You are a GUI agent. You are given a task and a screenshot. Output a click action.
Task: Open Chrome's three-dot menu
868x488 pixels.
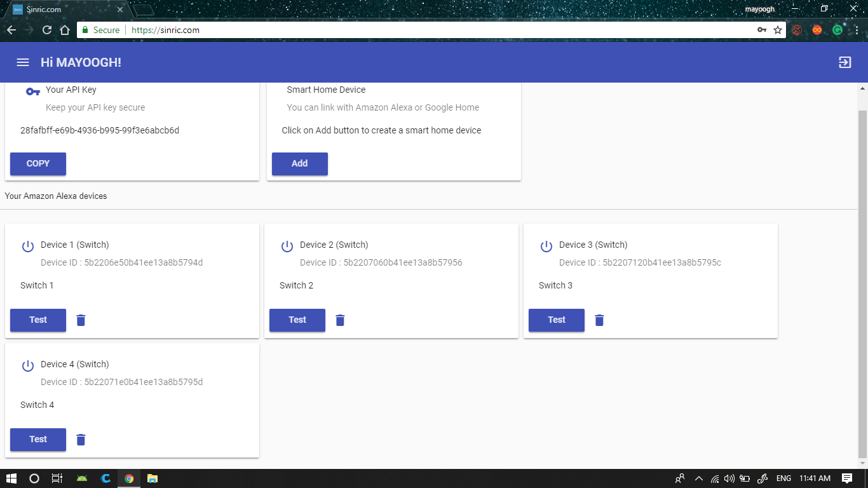[x=857, y=30]
